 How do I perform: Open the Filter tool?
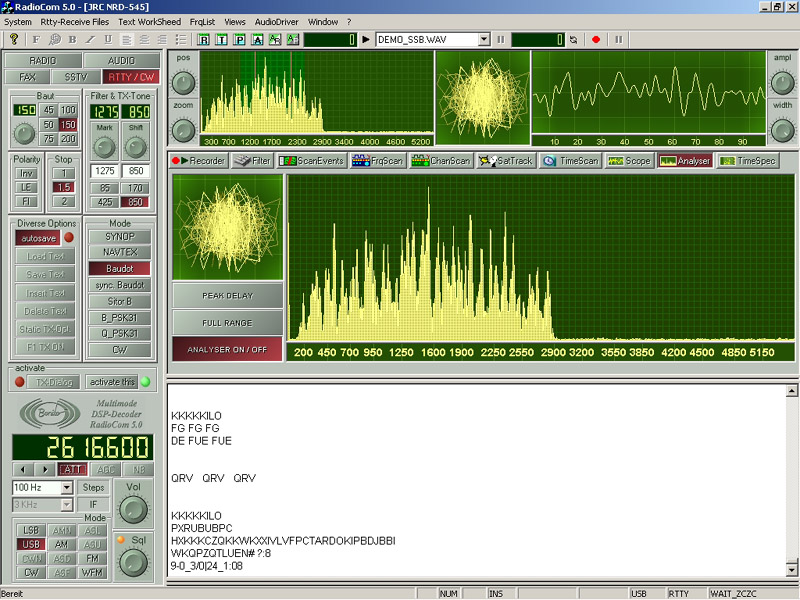click(x=252, y=161)
